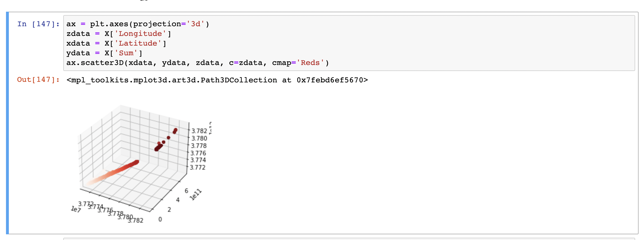
Task: Select the 3D scatter plot image
Action: pyautogui.click(x=141, y=164)
